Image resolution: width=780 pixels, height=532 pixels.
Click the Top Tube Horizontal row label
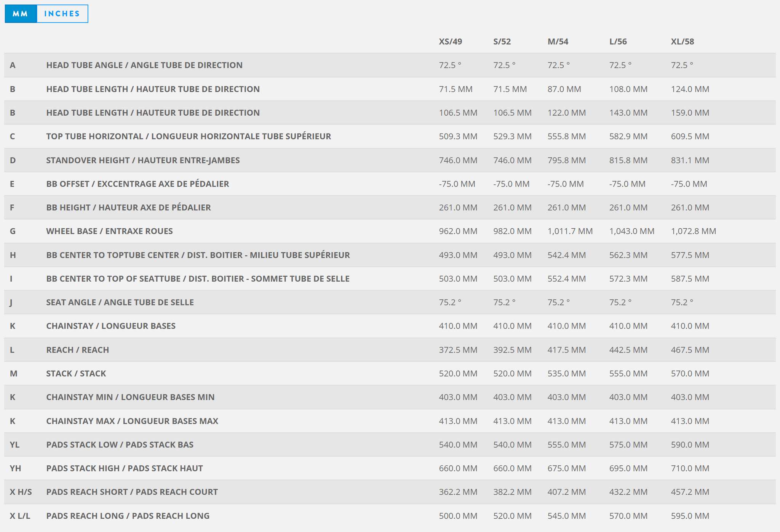(189, 136)
